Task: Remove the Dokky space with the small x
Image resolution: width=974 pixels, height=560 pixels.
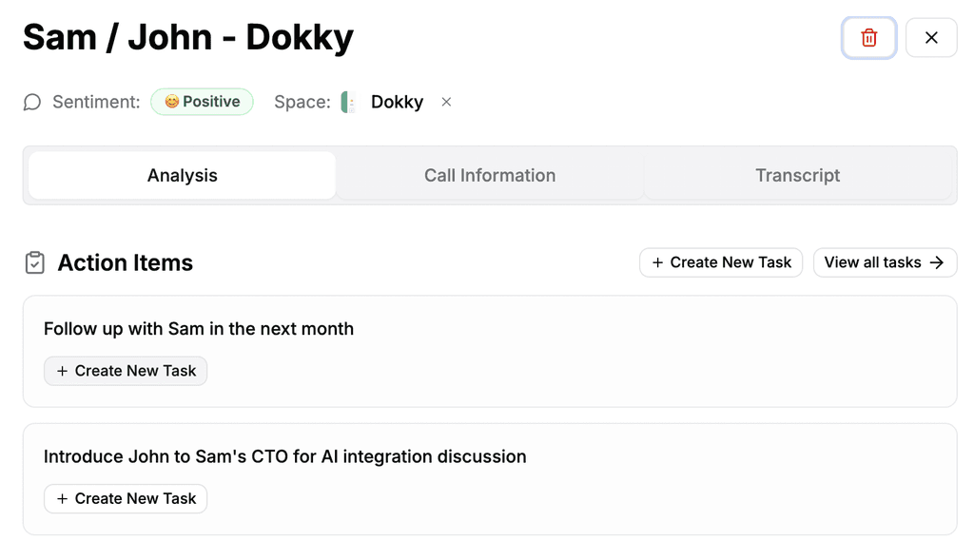Action: pos(446,103)
